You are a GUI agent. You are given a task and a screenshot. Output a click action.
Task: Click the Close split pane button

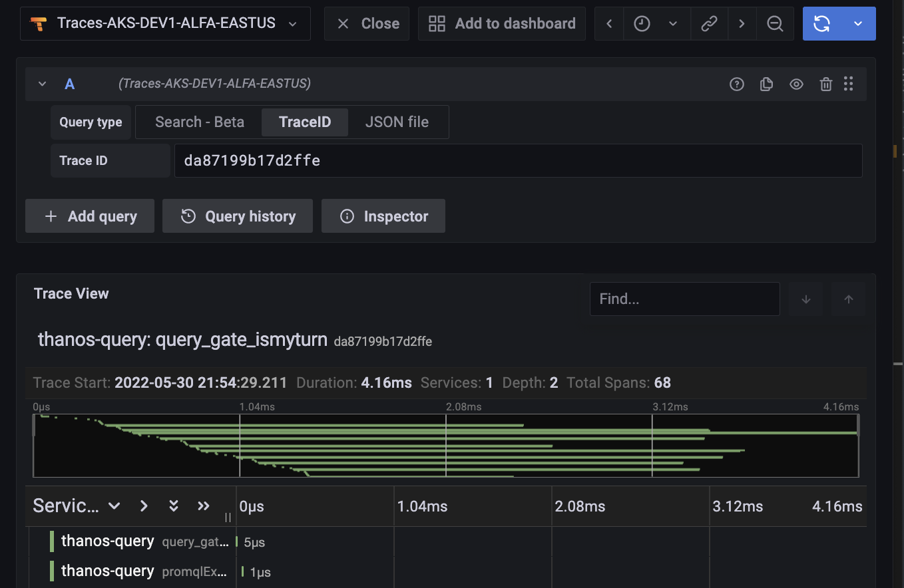tap(367, 23)
